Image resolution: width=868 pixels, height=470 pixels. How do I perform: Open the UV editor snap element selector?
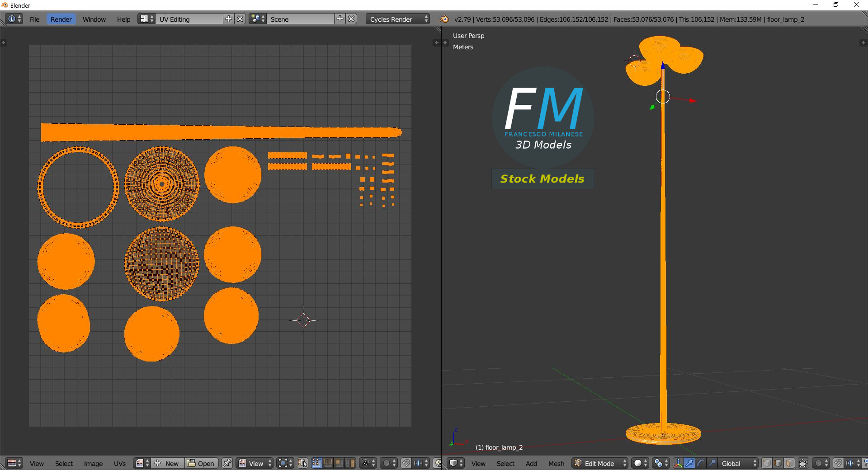pos(420,463)
